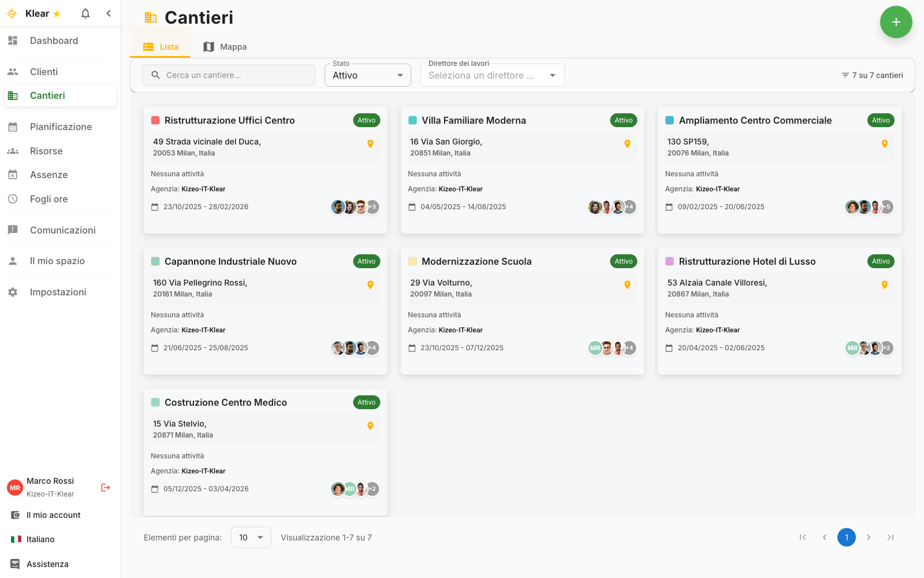Open the Dashboard section from the sidebar
This screenshot has width=924, height=578.
coord(54,40)
